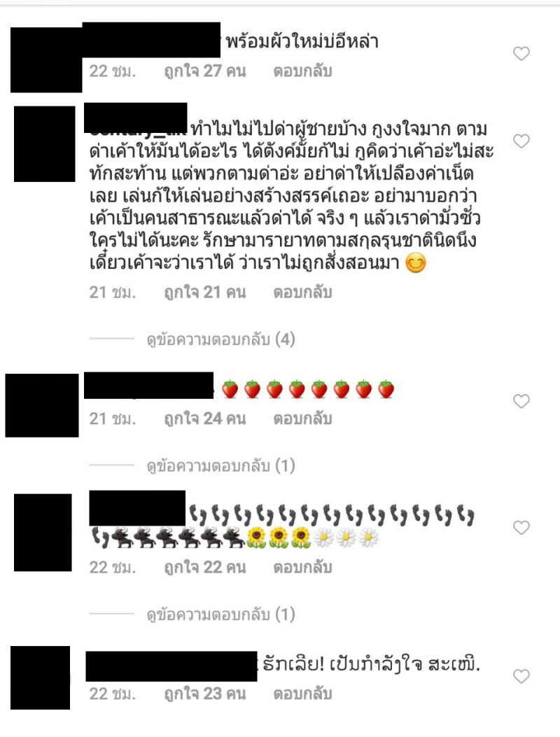Reply to the bottom comment with 23 likes
The image size is (560, 737).
point(303,694)
